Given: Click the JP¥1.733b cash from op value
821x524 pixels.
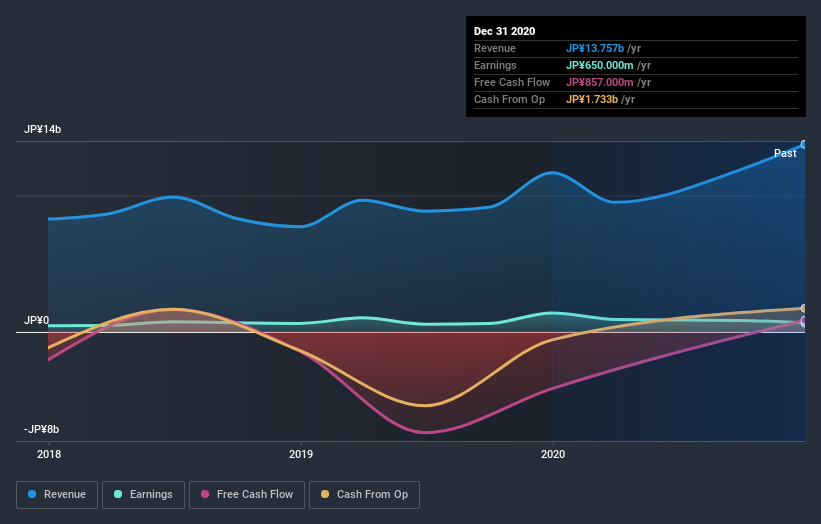Looking at the screenshot, I should coord(592,99).
